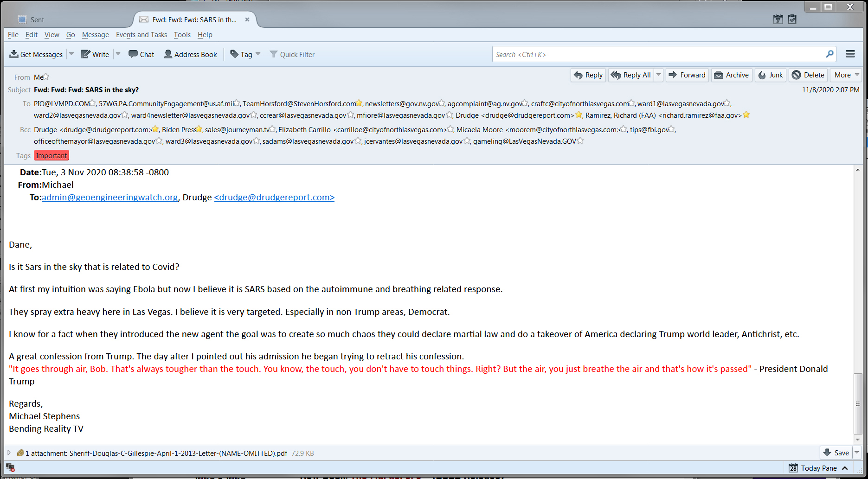The image size is (868, 479).
Task: Open the Write message composer
Action: pyautogui.click(x=95, y=54)
